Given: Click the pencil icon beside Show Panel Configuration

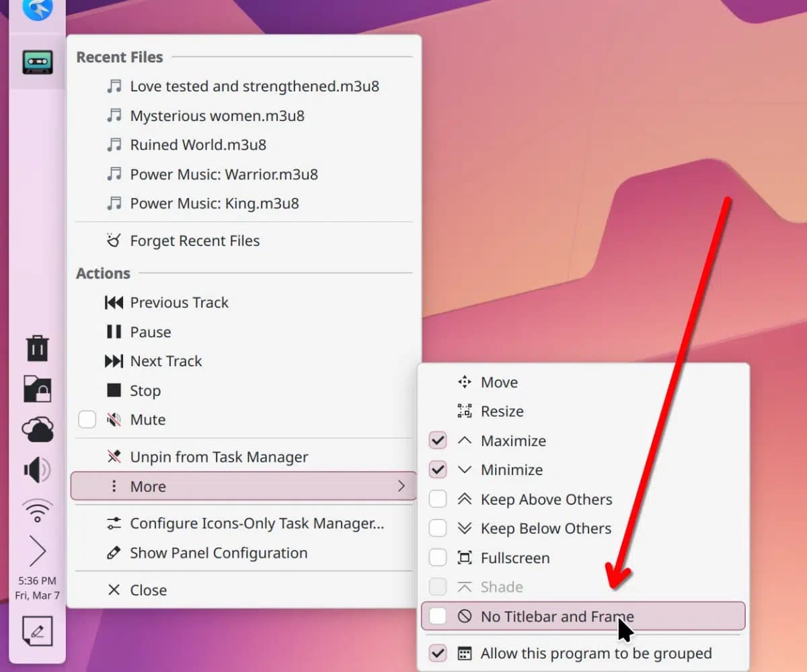Looking at the screenshot, I should tap(114, 553).
